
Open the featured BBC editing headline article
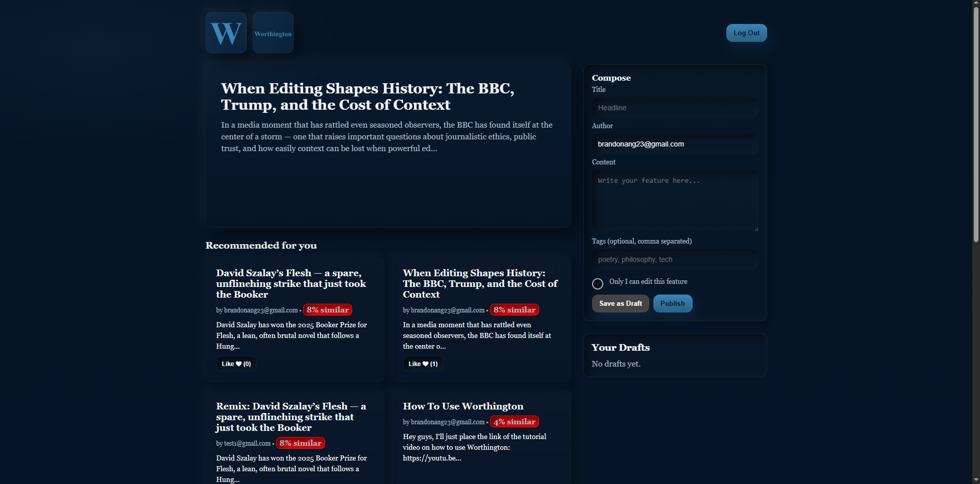tap(367, 96)
